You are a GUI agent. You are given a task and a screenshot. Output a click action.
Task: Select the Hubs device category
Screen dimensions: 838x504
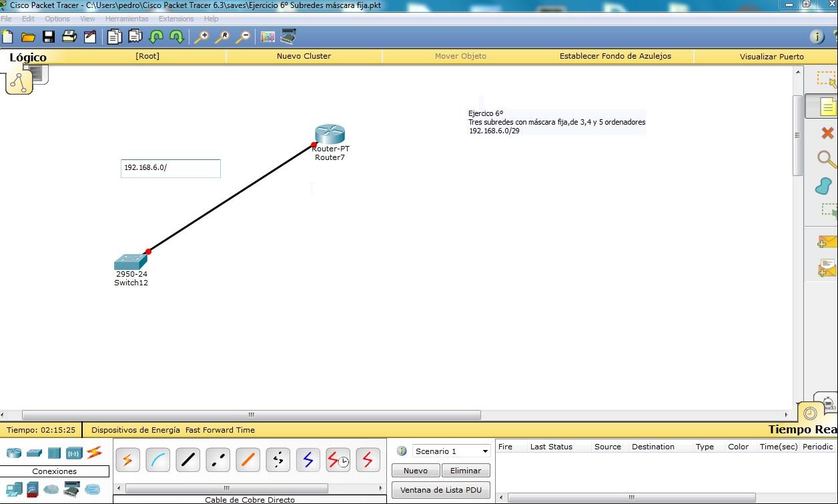[x=54, y=453]
